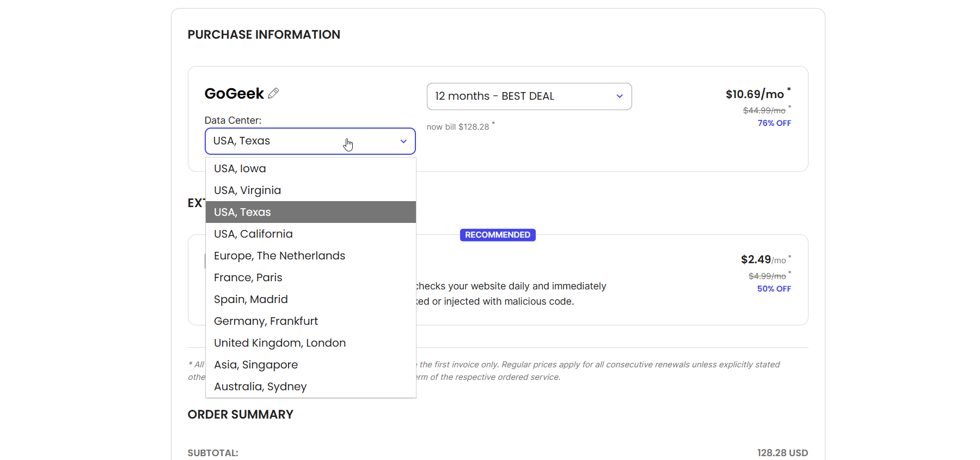The height and width of the screenshot is (460, 980).
Task: Collapse the Data Center dropdown showing USA, Texas
Action: click(x=310, y=141)
